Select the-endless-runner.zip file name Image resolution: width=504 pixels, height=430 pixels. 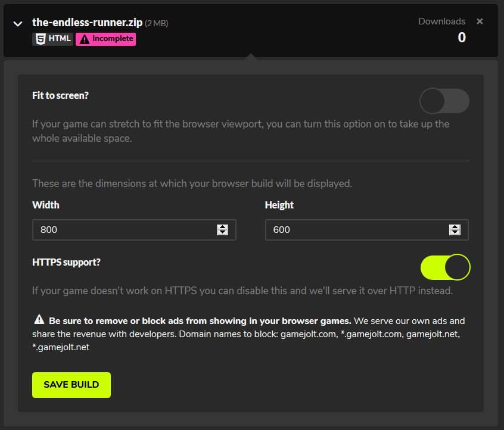pyautogui.click(x=87, y=23)
